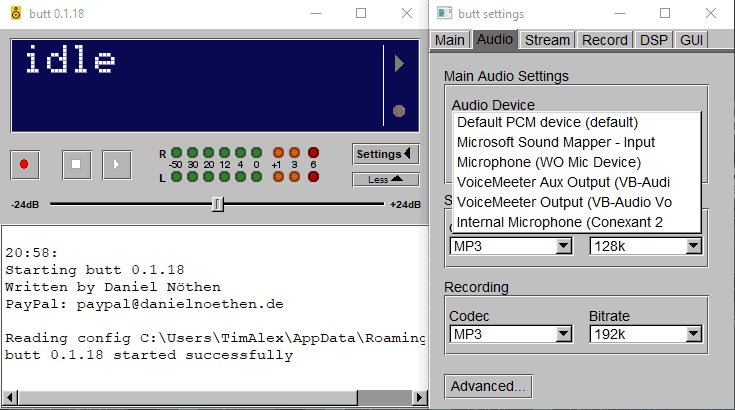The image size is (735, 410).
Task: Open the Settings button in butt window
Action: (385, 154)
